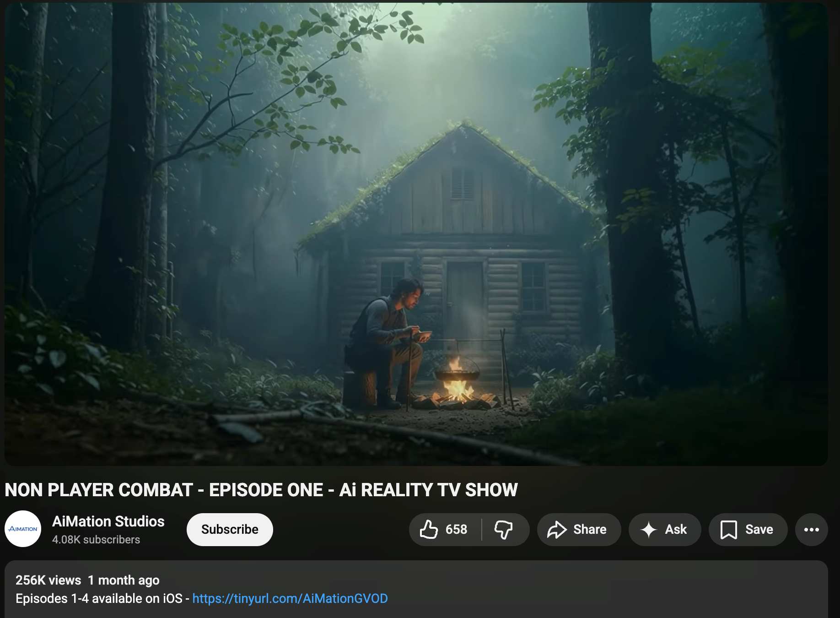Image resolution: width=840 pixels, height=618 pixels.
Task: Open the three-dot more actions menu
Action: click(x=811, y=530)
